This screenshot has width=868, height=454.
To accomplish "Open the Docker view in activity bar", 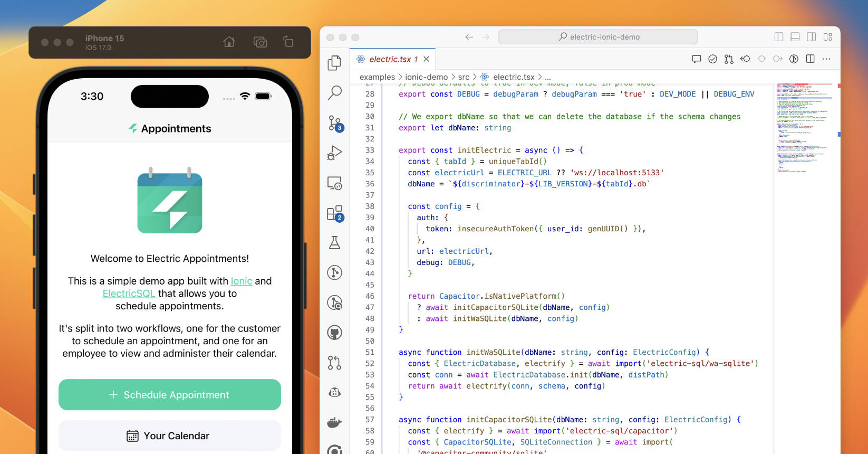I will click(334, 422).
